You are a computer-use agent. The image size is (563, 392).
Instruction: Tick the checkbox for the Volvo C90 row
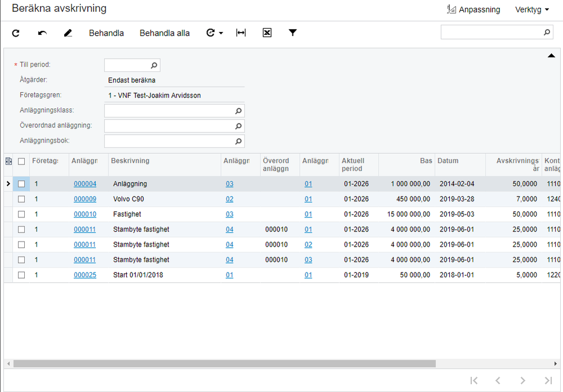tap(21, 199)
